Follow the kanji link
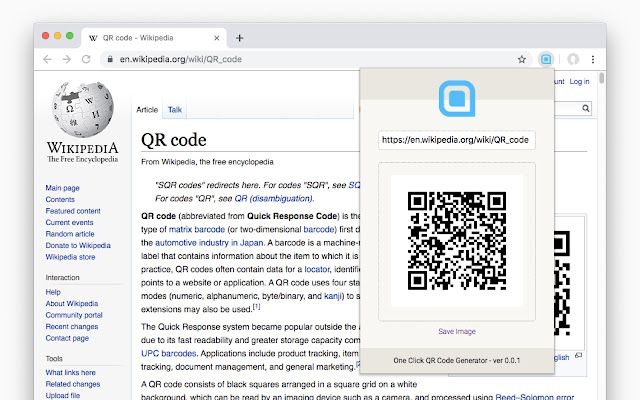The width and height of the screenshot is (640, 400). 333,296
